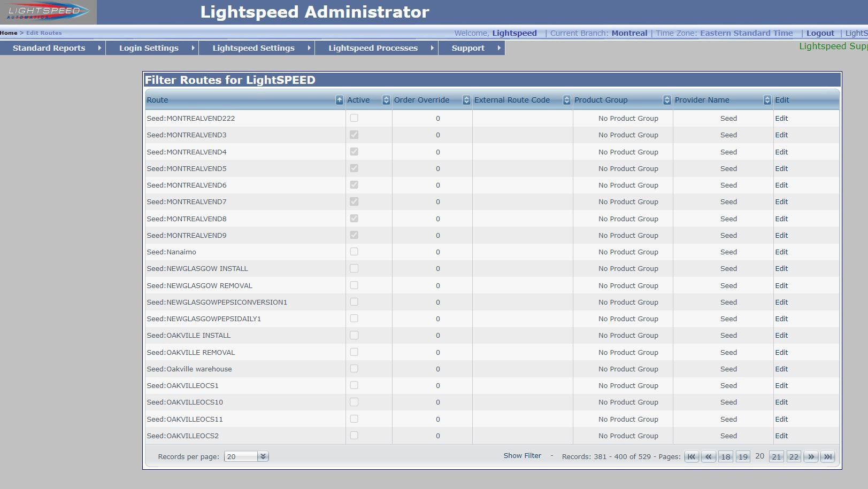Screen dimensions: 868x489
Task: Go to first page of records
Action: tap(692, 456)
